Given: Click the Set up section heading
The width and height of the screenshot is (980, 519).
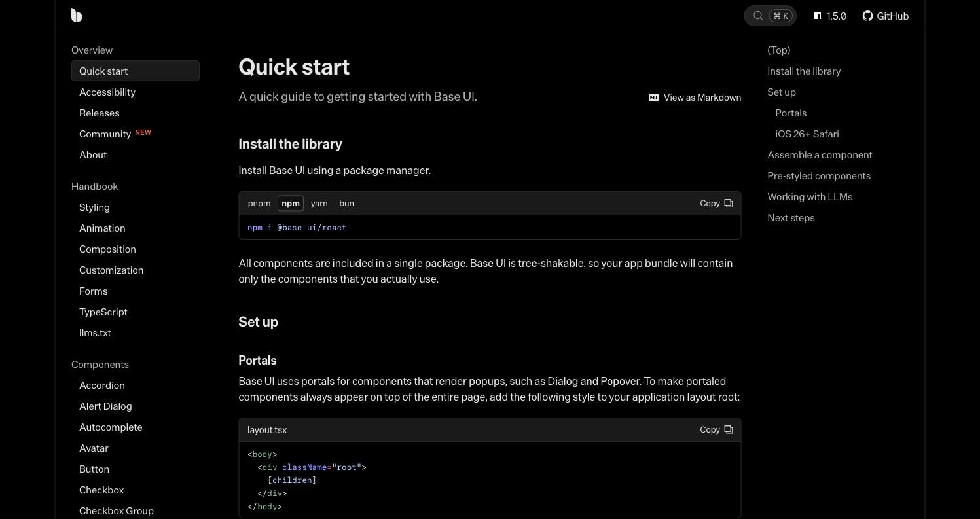Looking at the screenshot, I should coord(258,322).
